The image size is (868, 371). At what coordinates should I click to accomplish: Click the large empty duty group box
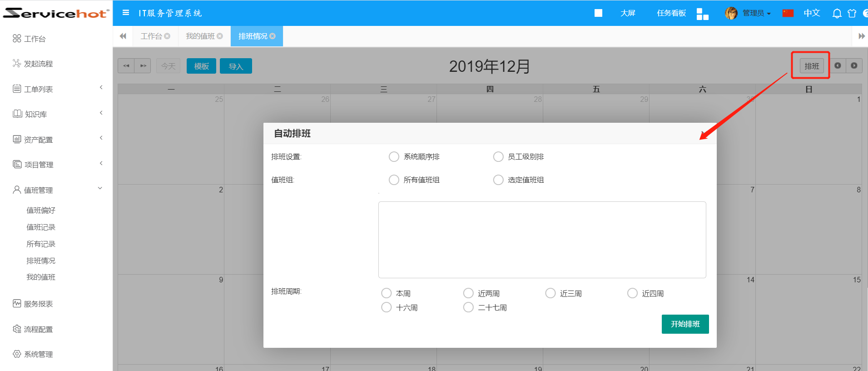[x=542, y=240]
